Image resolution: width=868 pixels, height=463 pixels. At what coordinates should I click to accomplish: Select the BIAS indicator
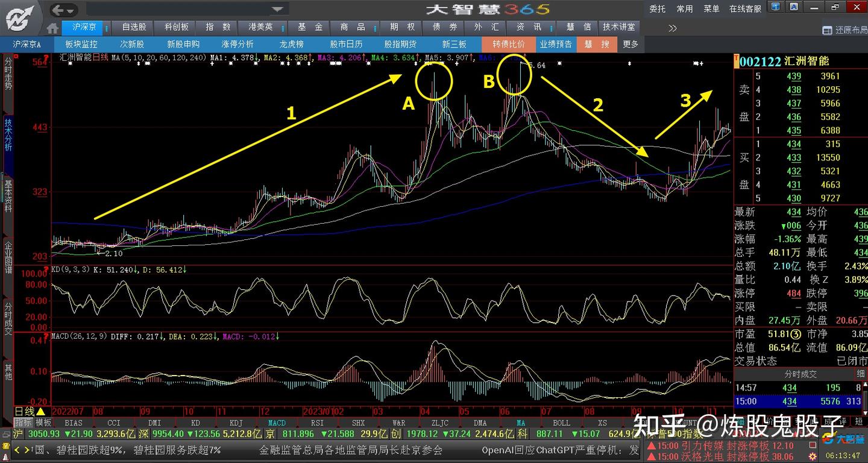coord(74,423)
